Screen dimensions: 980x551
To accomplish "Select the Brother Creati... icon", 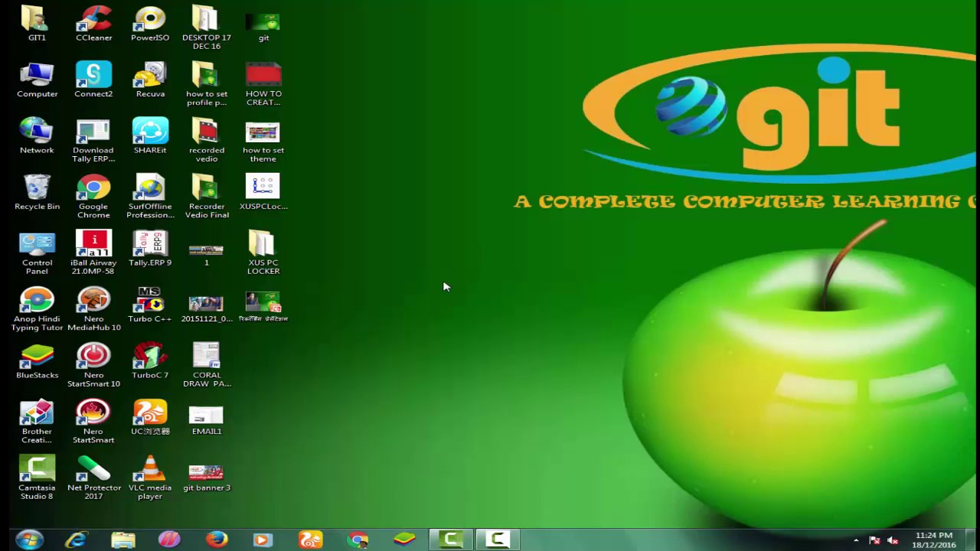I will 37,422.
